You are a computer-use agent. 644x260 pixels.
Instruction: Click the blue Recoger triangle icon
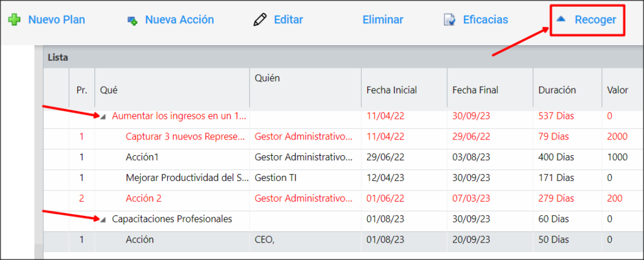pyautogui.click(x=560, y=19)
